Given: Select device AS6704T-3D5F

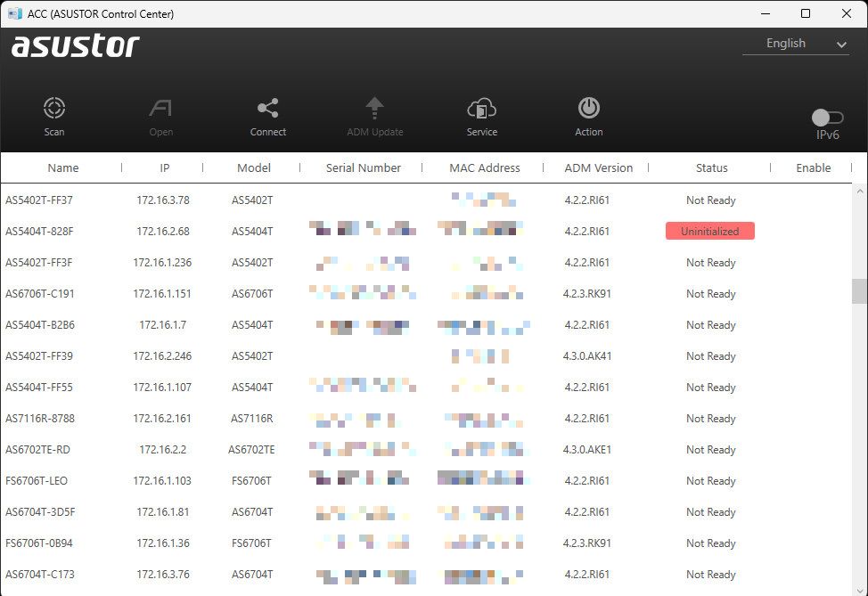Looking at the screenshot, I should point(40,512).
